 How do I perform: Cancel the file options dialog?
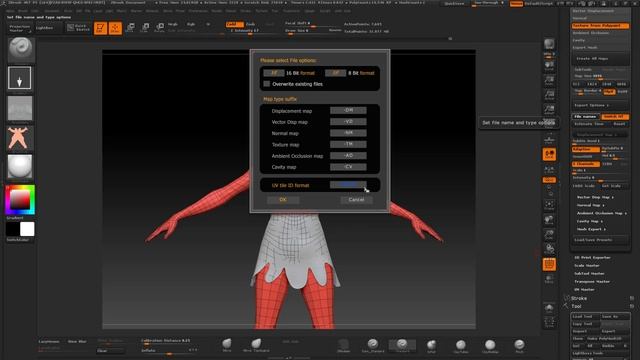356,200
